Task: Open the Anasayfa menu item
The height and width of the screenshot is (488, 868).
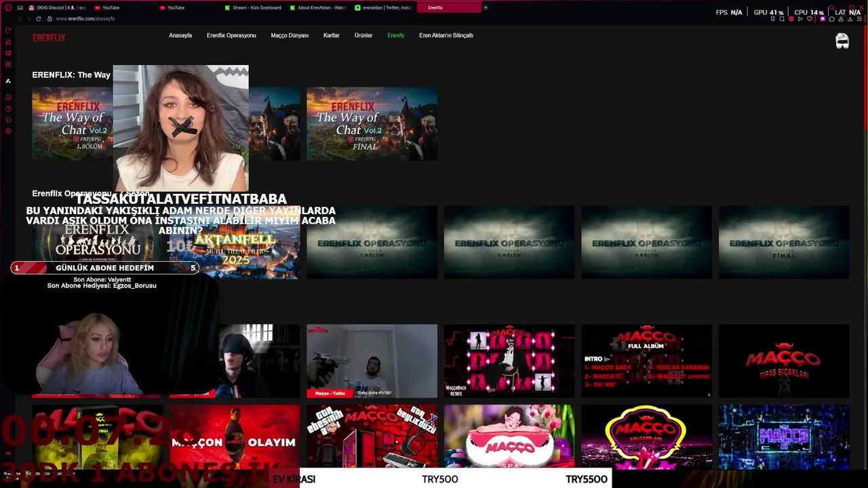Action: click(x=180, y=35)
